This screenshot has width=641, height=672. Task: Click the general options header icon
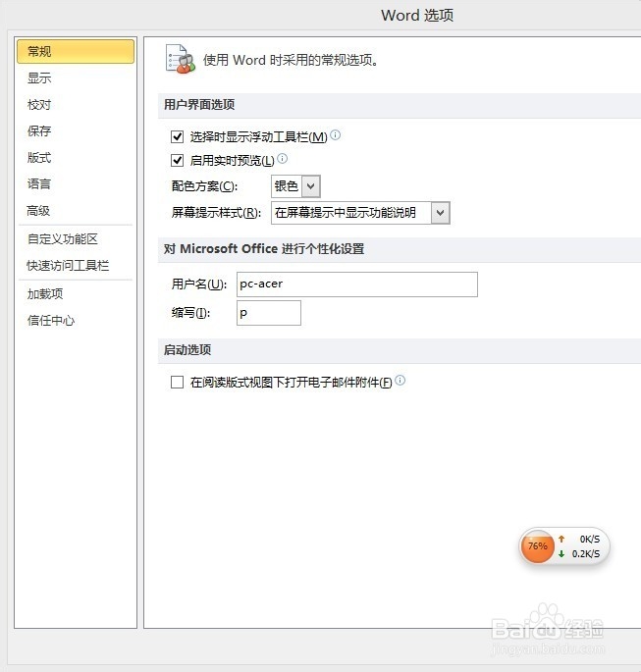pyautogui.click(x=180, y=59)
